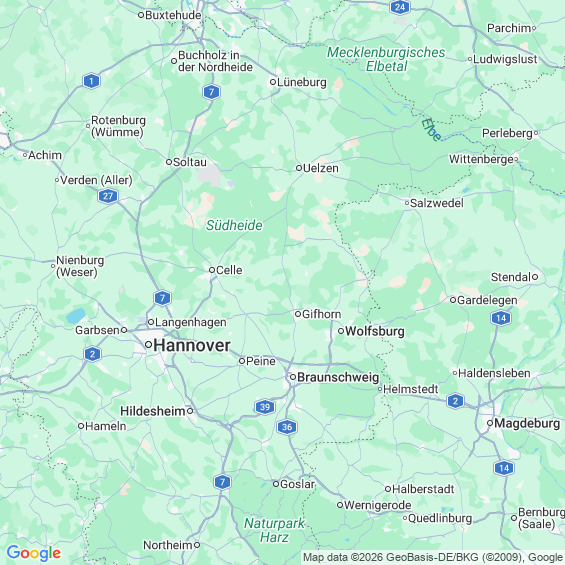Image resolution: width=565 pixels, height=565 pixels.
Task: Select the Südheide park label
Action: pos(234,226)
